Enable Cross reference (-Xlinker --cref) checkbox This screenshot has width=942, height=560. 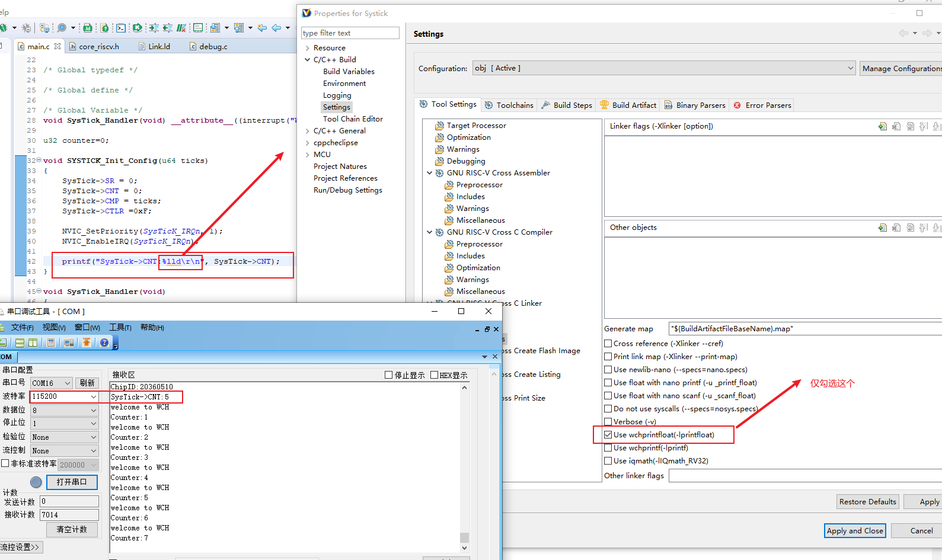pos(608,343)
